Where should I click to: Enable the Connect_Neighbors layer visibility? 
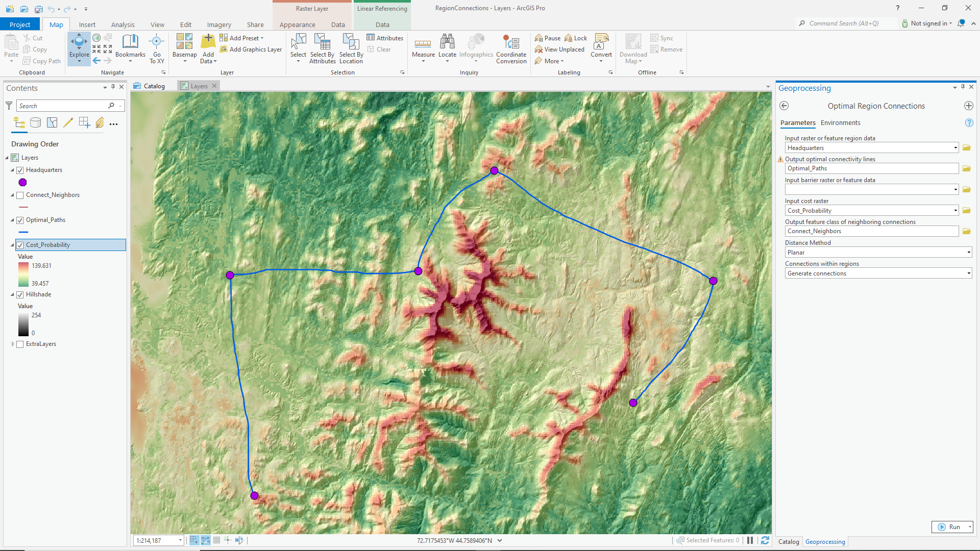20,194
